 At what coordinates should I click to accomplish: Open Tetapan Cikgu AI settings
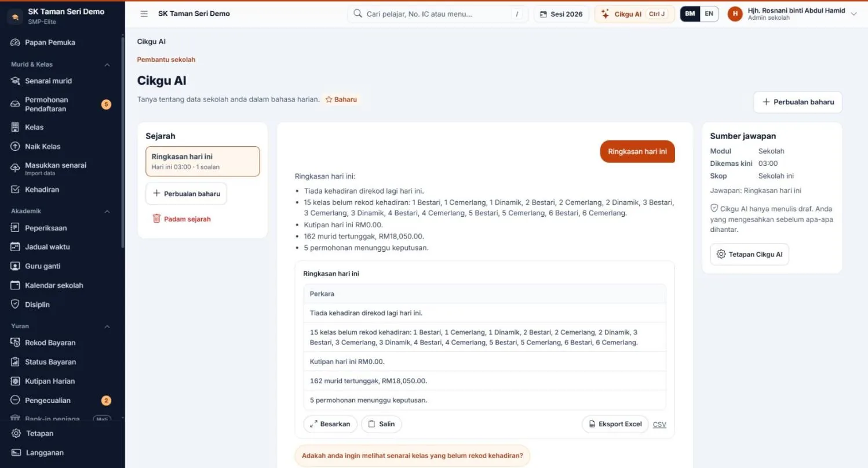749,254
